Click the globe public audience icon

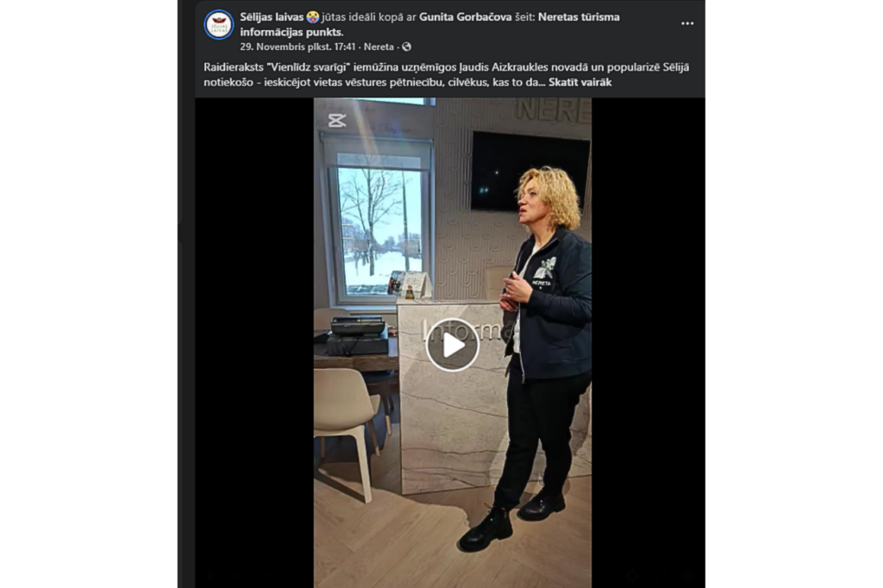click(407, 47)
